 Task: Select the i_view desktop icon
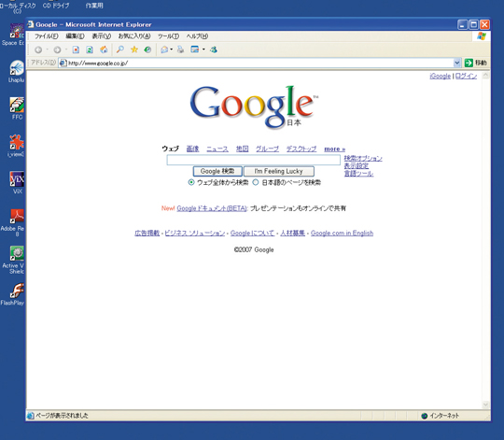click(17, 142)
